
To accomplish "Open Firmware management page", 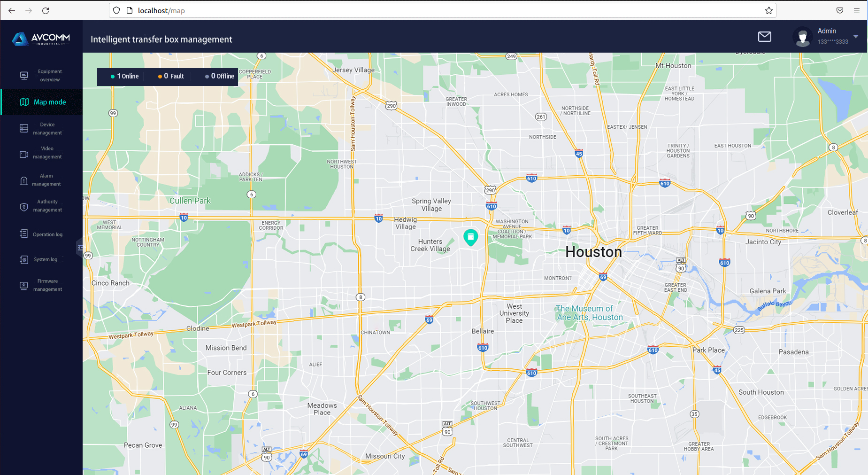I will pos(41,285).
